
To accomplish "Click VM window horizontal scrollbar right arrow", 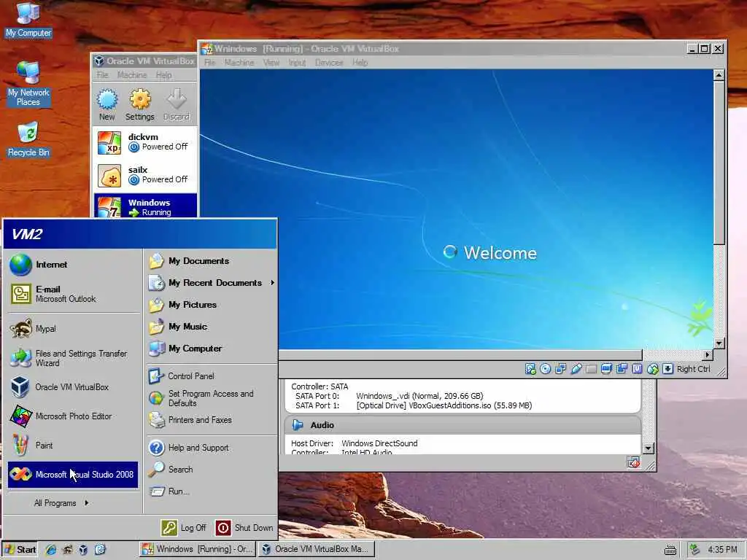I will tap(708, 355).
